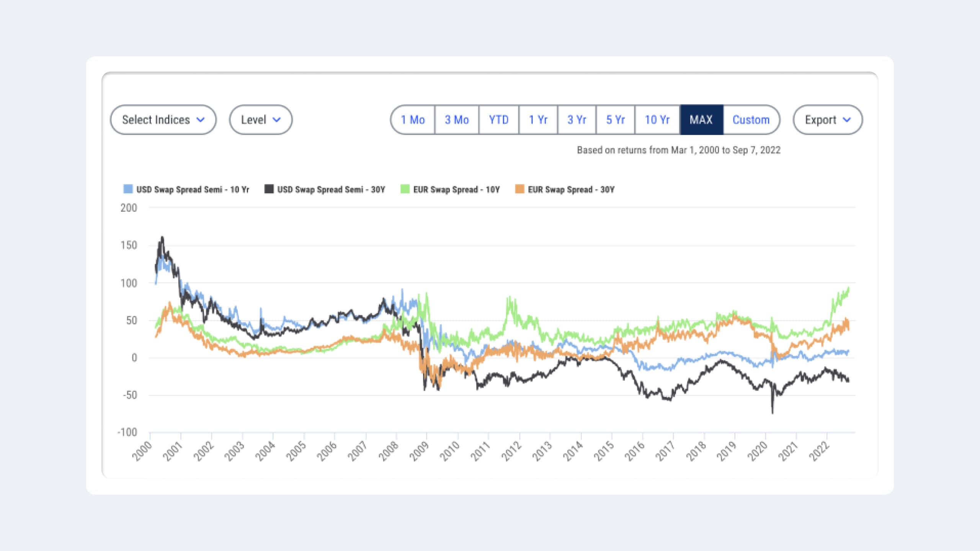980x551 pixels.
Task: Select the 3 Yr time range
Action: click(576, 120)
